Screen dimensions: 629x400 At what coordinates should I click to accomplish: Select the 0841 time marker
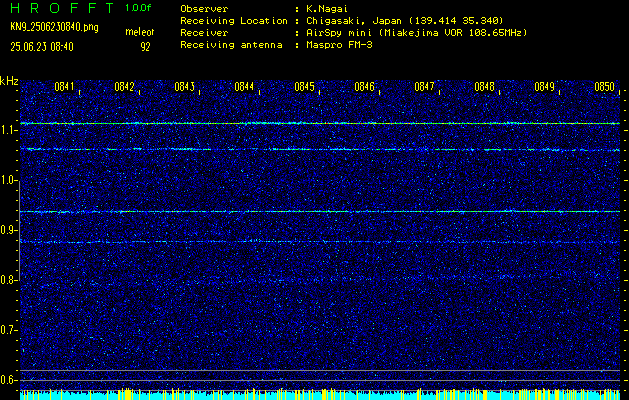pos(64,87)
